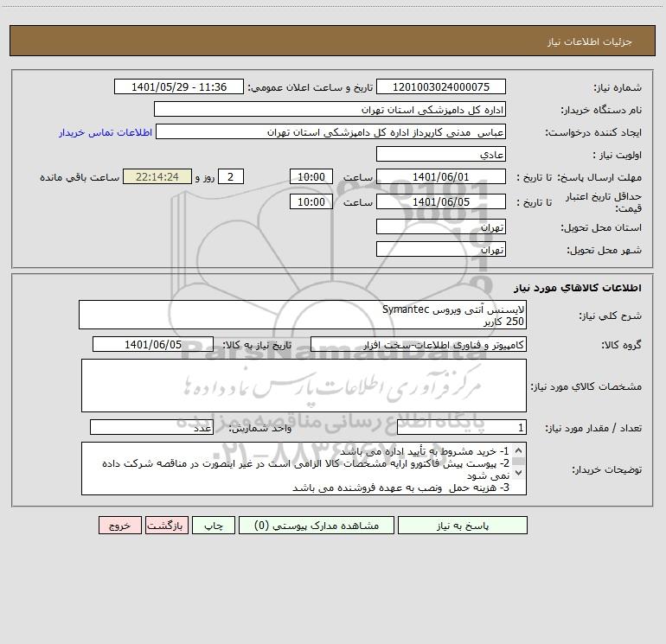
Task: Click the label توضیحات خریدار
Action: tap(607, 469)
